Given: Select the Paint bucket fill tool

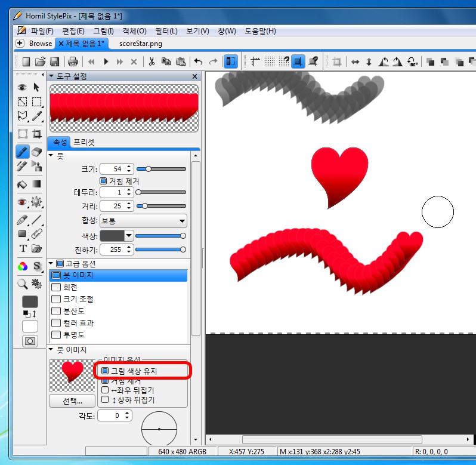Looking at the screenshot, I should click(x=22, y=184).
